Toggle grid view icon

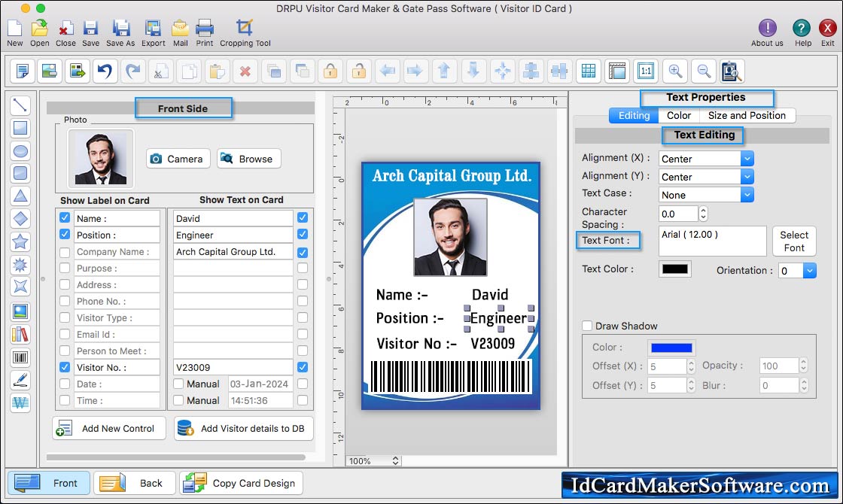(588, 71)
